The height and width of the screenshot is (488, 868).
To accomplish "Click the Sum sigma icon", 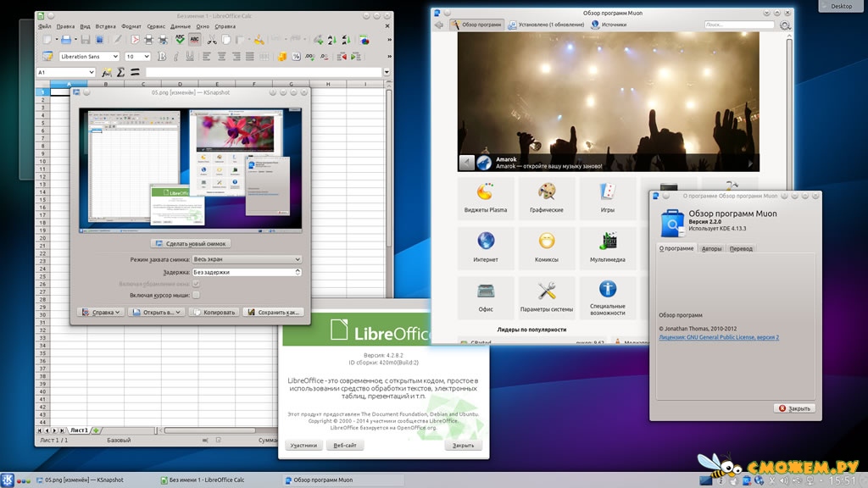I will 120,72.
